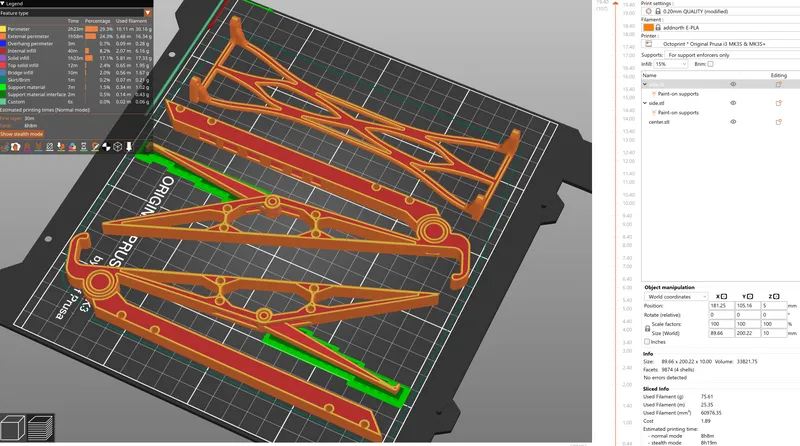Image resolution: width=800 pixels, height=446 pixels.
Task: Collapse the Legend panel triangle
Action: point(3,4)
